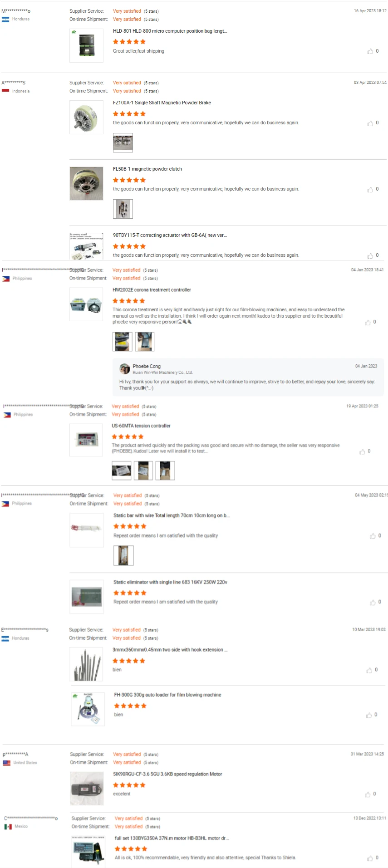388x868 pixels.
Task: Open 90TDY115-T correcting actuator product title
Action: [x=170, y=235]
